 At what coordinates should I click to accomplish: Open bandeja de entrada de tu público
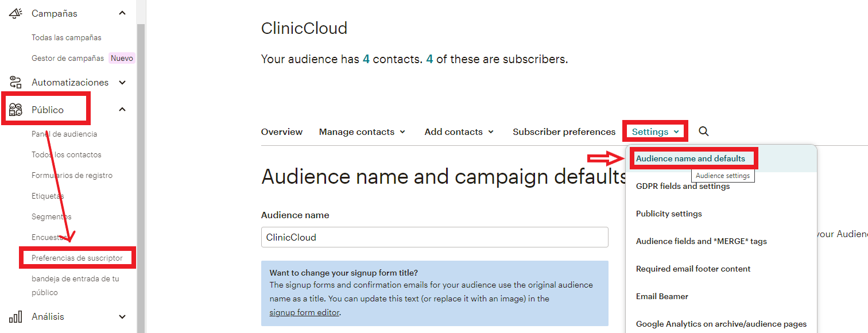coord(75,285)
